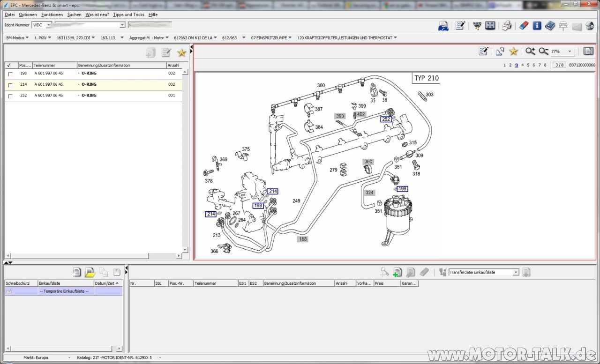Click the globe mail feedback icon
600x364 pixels.
point(590,26)
